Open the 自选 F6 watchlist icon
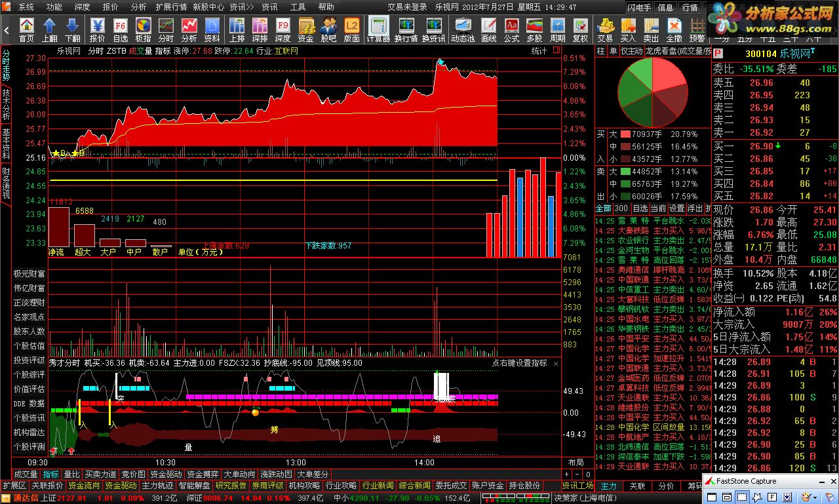The image size is (839, 504). click(120, 30)
